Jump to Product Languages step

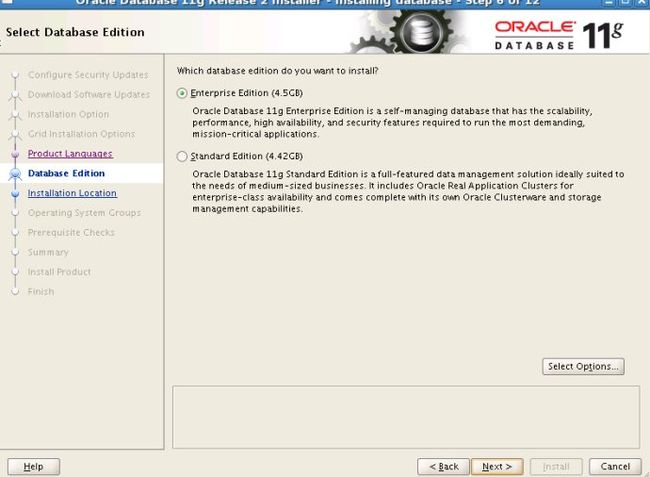tap(70, 154)
